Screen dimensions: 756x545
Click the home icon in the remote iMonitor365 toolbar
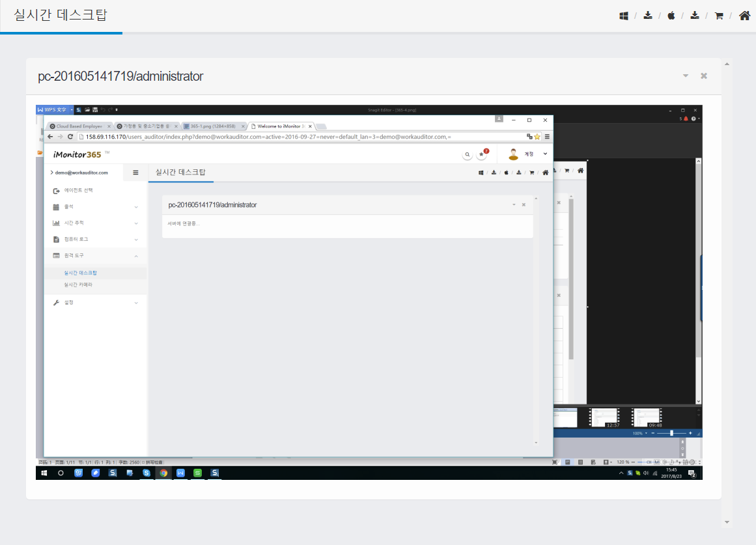(545, 173)
